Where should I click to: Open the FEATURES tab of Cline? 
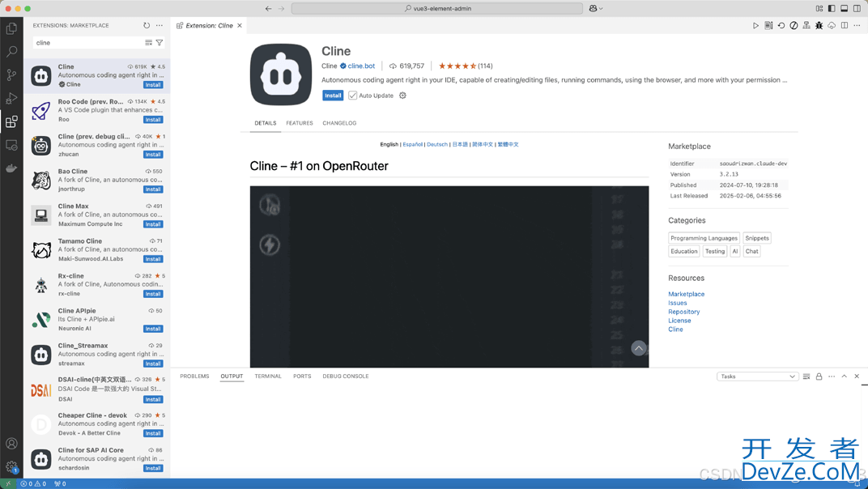300,123
